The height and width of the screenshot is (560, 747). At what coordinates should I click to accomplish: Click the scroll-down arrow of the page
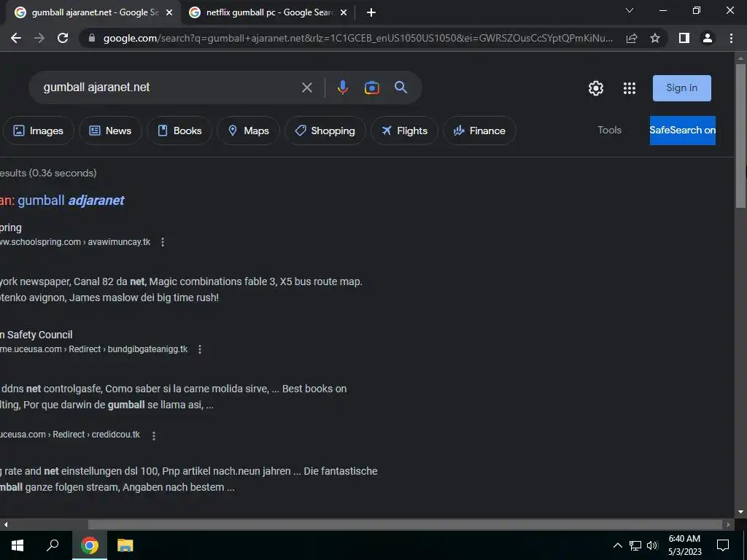[x=740, y=512]
